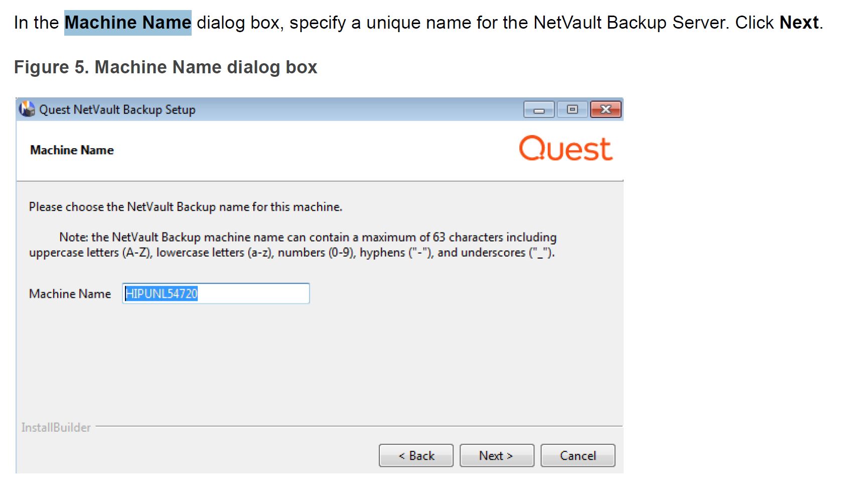Go to previous step with Back button
868x494 pixels.
[416, 455]
